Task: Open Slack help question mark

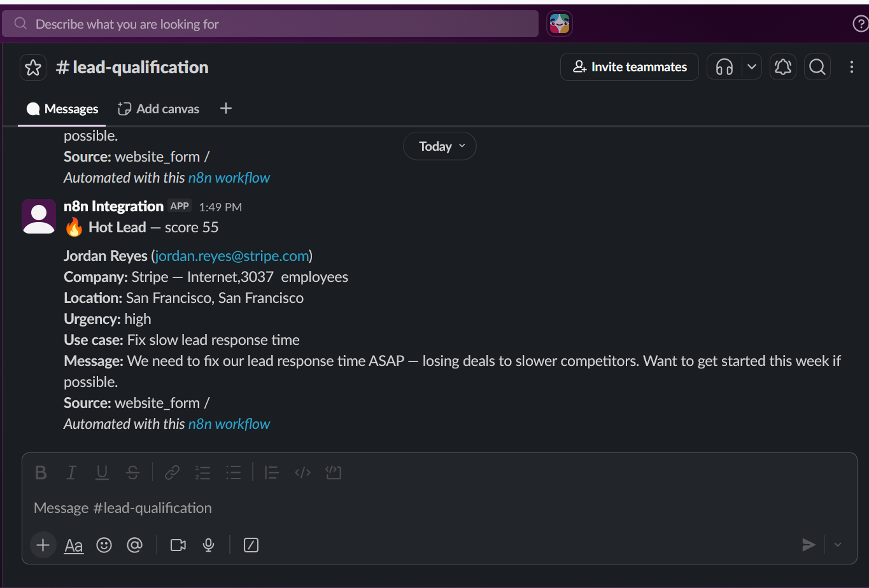Action: point(860,24)
